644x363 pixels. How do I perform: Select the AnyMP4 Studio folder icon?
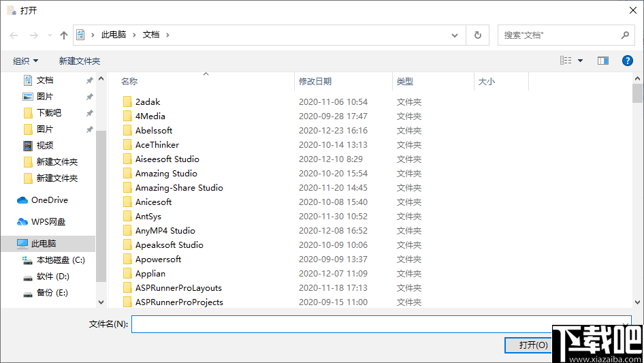[x=127, y=231]
